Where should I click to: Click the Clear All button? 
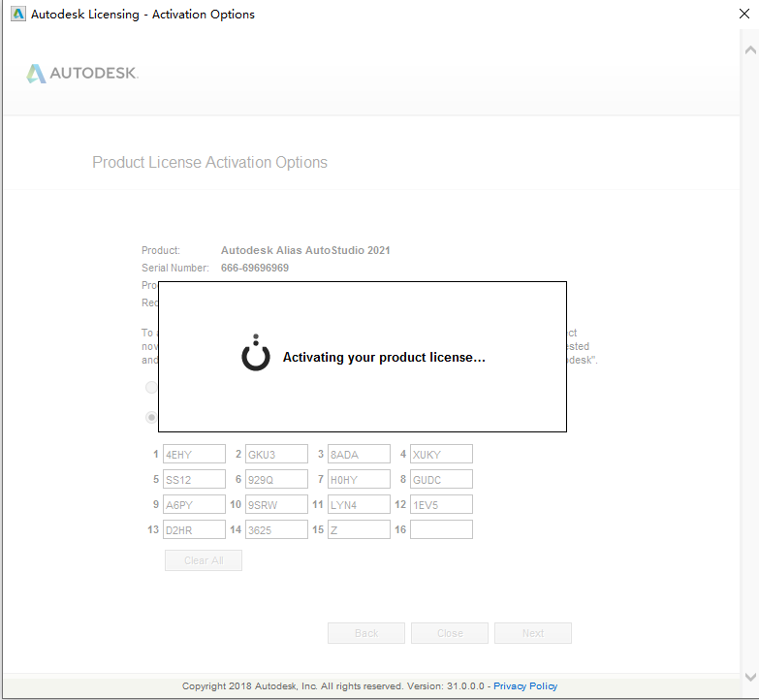coord(204,560)
